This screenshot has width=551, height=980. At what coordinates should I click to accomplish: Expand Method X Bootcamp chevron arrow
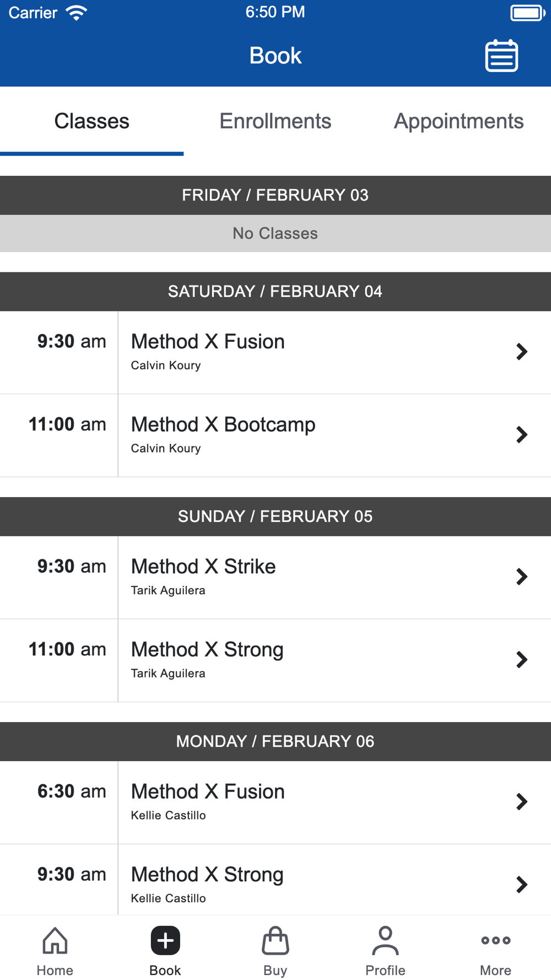(x=522, y=435)
